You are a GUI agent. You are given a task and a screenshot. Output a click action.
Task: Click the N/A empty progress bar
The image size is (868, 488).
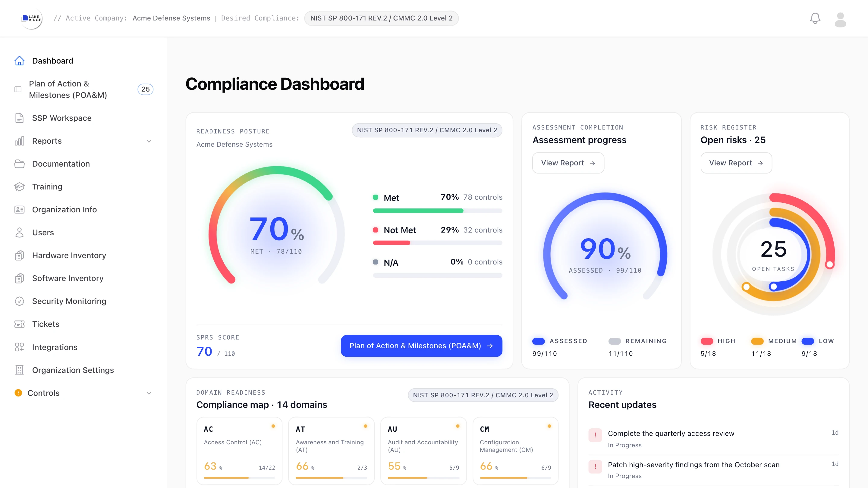437,275
